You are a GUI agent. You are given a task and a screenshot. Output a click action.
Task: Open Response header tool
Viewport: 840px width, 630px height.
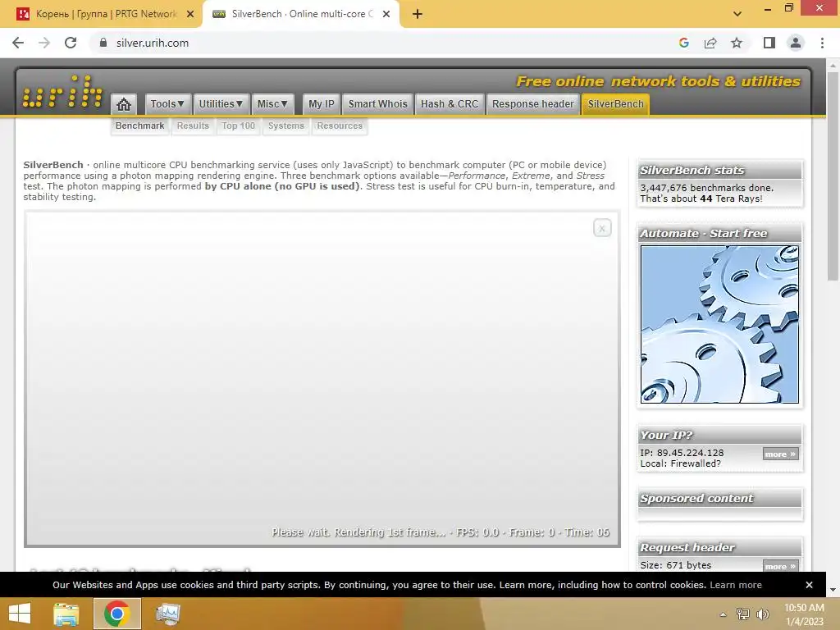(x=533, y=104)
